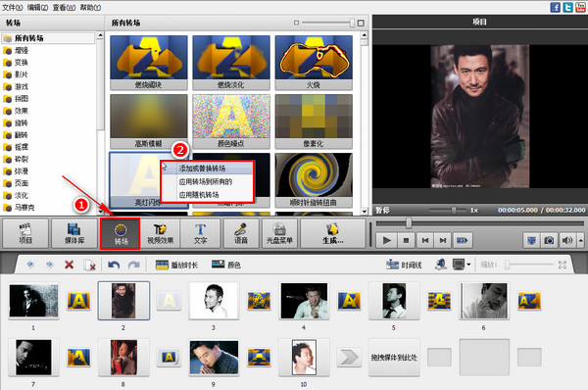The image size is (588, 390).
Task: Open the 播放时长 duration setting
Action: click(176, 266)
